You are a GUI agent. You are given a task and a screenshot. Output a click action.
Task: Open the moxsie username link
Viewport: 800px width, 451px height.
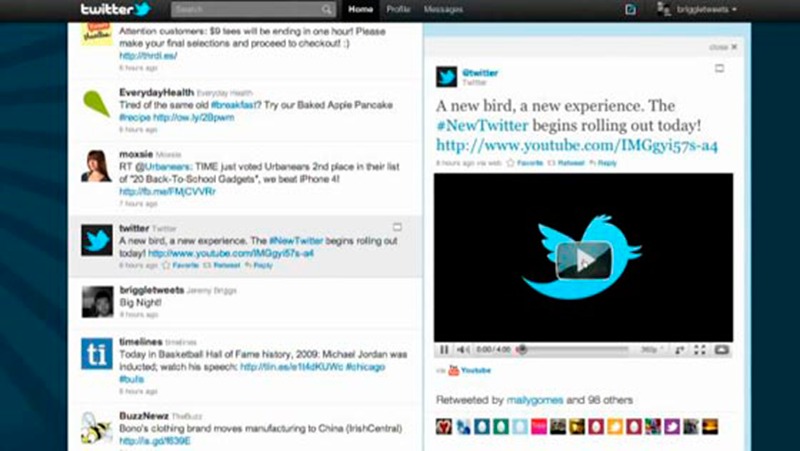pyautogui.click(x=136, y=154)
